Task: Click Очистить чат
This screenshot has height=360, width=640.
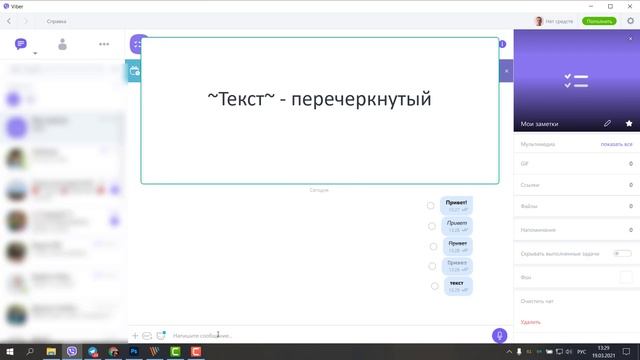Action: (x=537, y=301)
